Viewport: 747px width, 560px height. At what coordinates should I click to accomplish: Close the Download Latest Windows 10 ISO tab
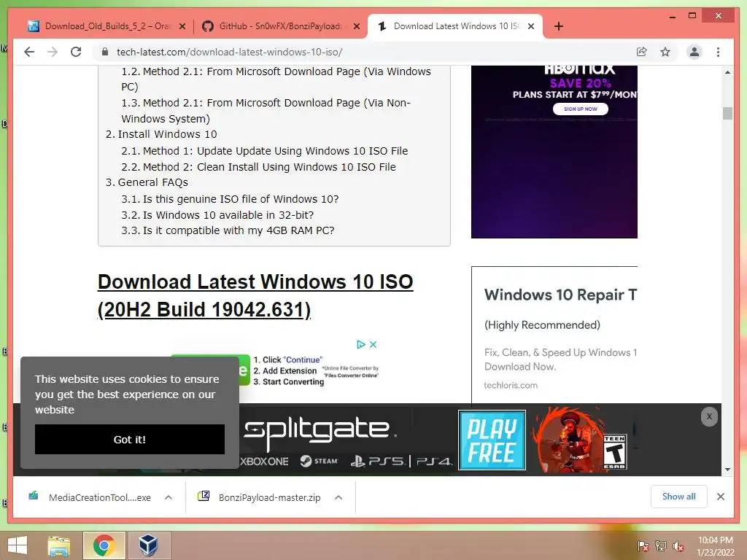coord(531,26)
